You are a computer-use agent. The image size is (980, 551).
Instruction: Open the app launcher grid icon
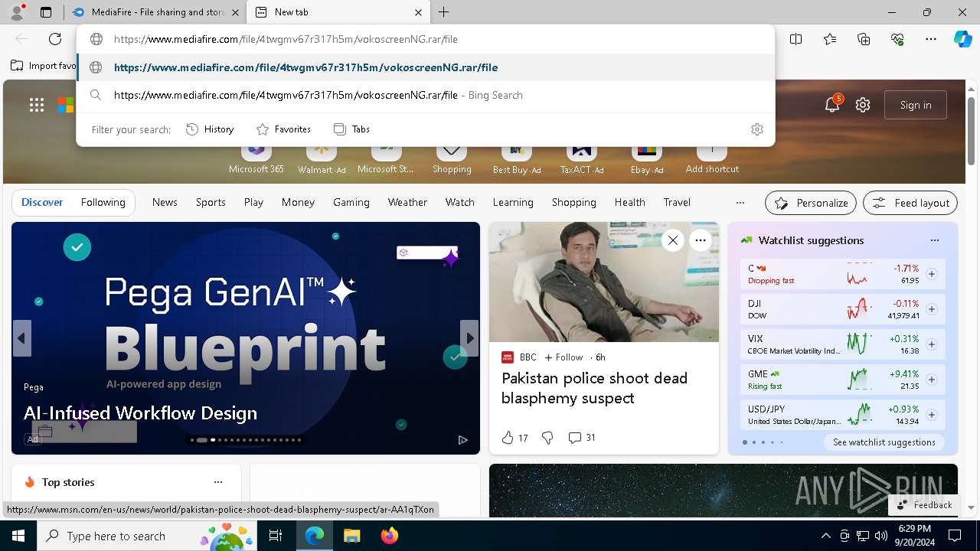(x=37, y=105)
